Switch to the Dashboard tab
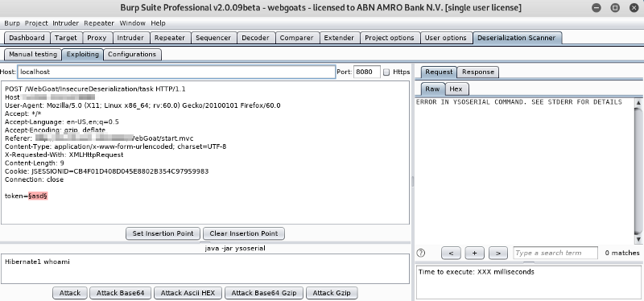Viewport: 644px width, 301px height. tap(27, 38)
